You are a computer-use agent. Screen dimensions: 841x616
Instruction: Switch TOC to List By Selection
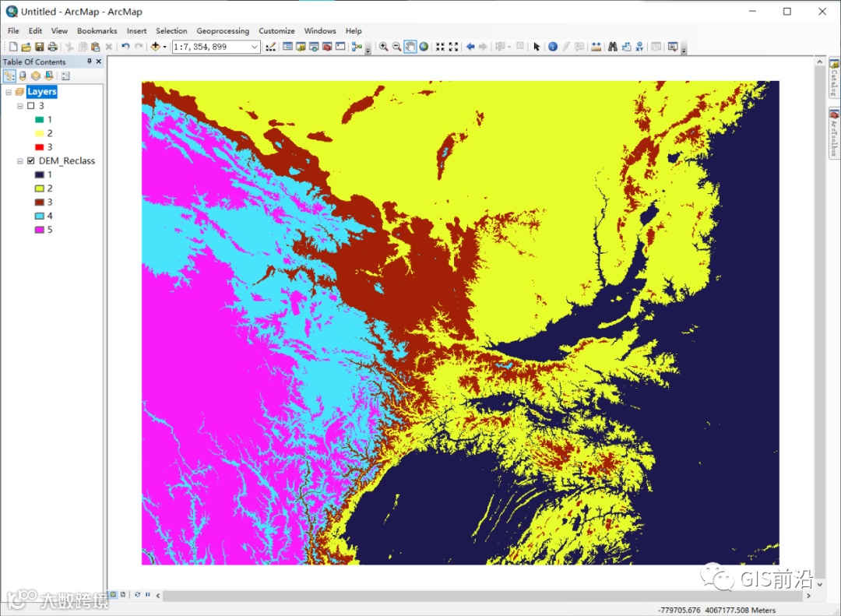[49, 76]
